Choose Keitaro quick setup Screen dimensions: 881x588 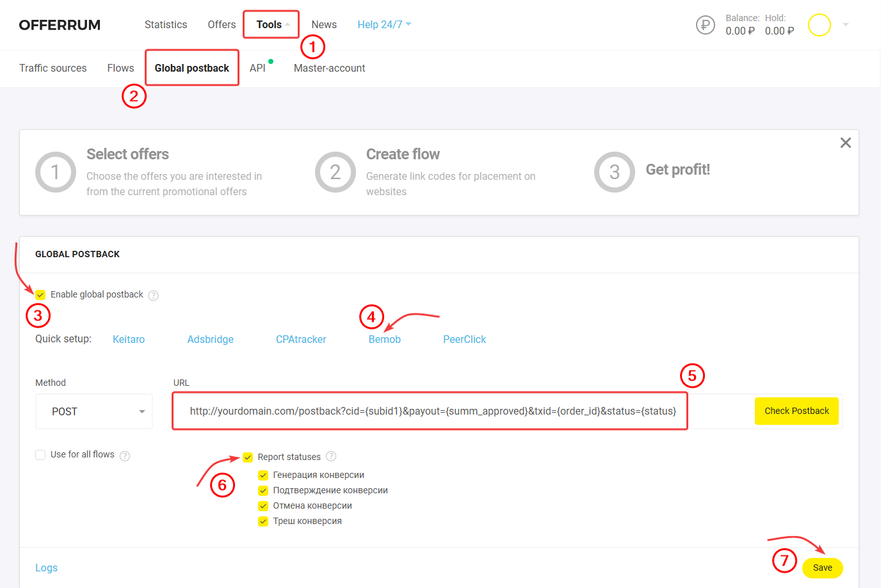(x=129, y=339)
